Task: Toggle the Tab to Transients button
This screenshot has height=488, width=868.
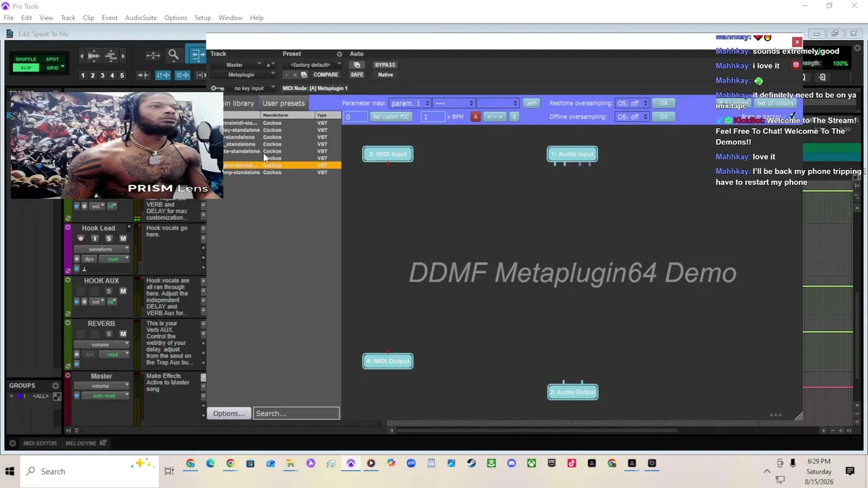Action: pyautogui.click(x=143, y=75)
